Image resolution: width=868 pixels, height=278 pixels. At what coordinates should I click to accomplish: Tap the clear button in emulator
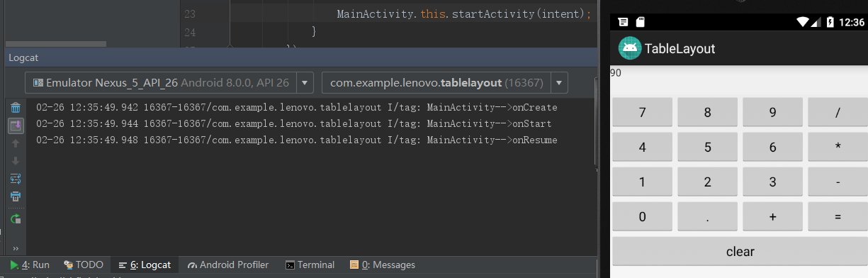740,252
